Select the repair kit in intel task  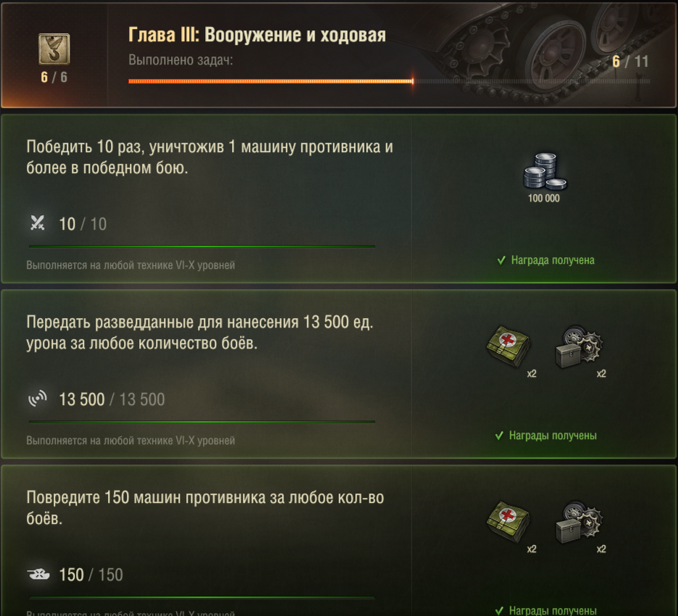tap(579, 346)
